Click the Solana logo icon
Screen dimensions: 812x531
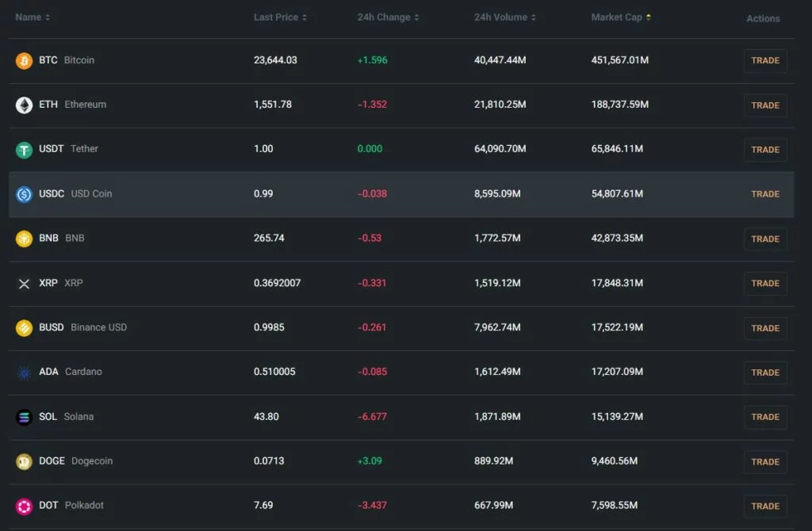click(24, 417)
